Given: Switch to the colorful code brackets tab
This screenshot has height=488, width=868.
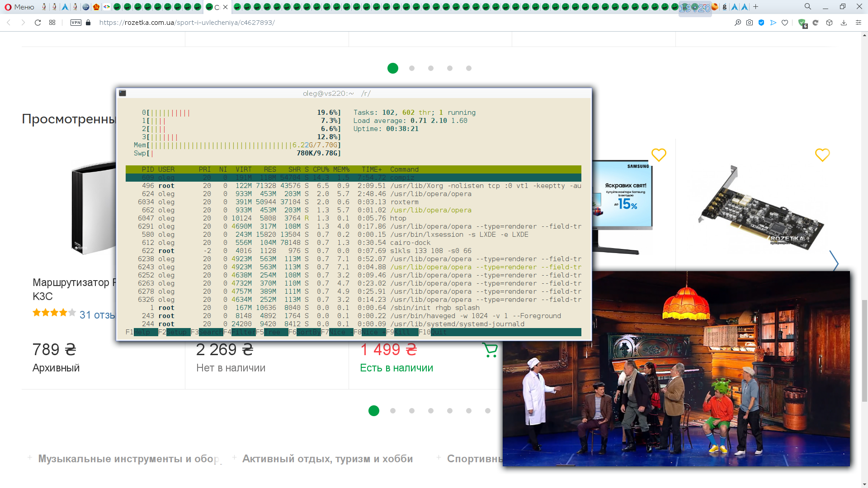Looking at the screenshot, I should pyautogui.click(x=107, y=7).
